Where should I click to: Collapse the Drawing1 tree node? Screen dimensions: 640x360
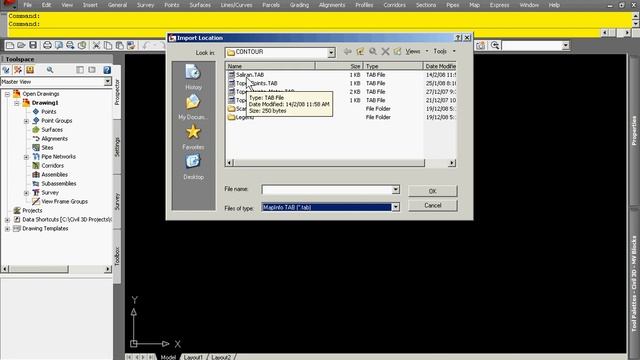pyautogui.click(x=17, y=103)
